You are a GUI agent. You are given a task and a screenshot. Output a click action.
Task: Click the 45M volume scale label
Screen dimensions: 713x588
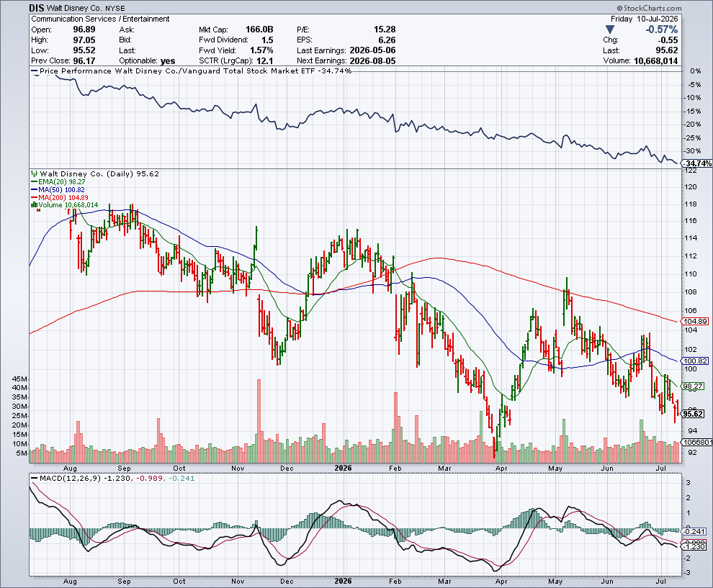pyautogui.click(x=20, y=379)
